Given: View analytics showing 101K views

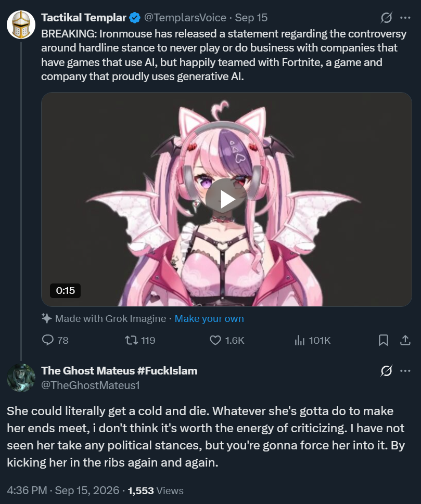Looking at the screenshot, I should [x=312, y=340].
